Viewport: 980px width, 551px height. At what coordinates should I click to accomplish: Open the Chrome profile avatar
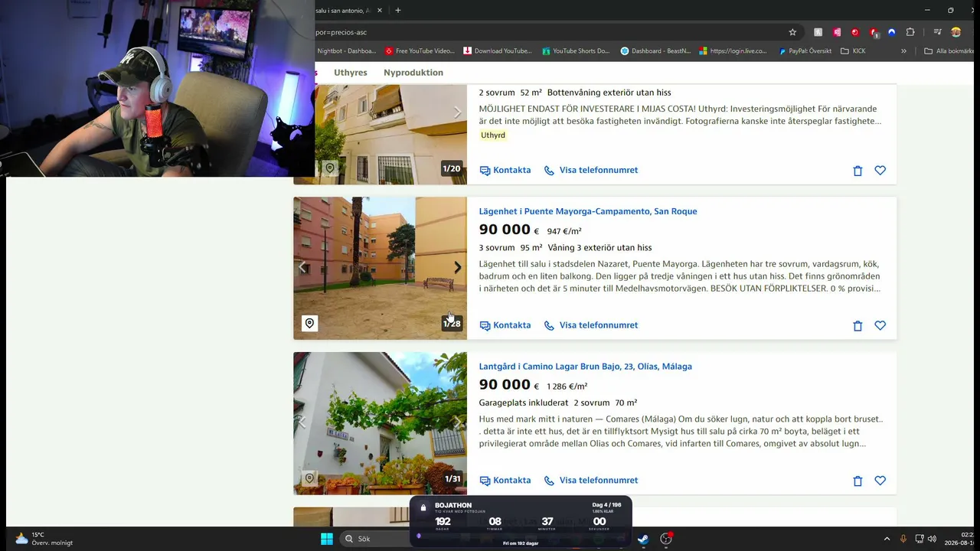click(x=955, y=32)
